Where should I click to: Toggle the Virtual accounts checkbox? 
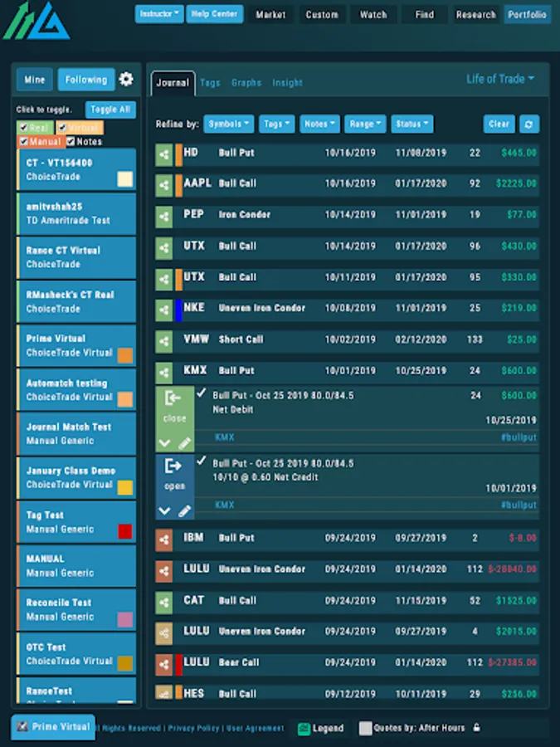tap(62, 128)
